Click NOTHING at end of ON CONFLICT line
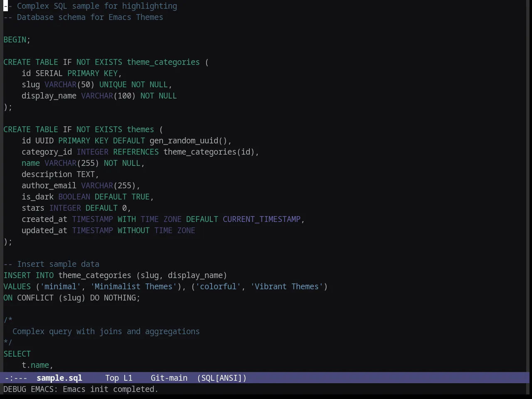This screenshot has width=532, height=399. tap(120, 298)
